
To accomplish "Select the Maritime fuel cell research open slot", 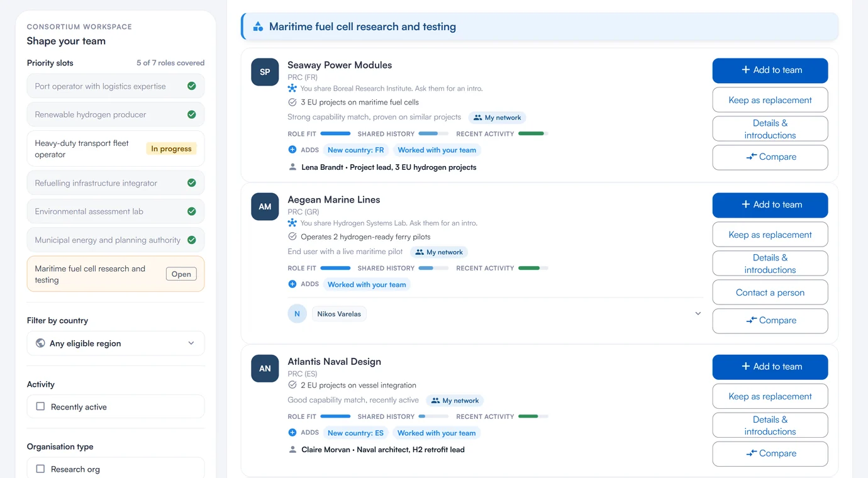I will [116, 274].
